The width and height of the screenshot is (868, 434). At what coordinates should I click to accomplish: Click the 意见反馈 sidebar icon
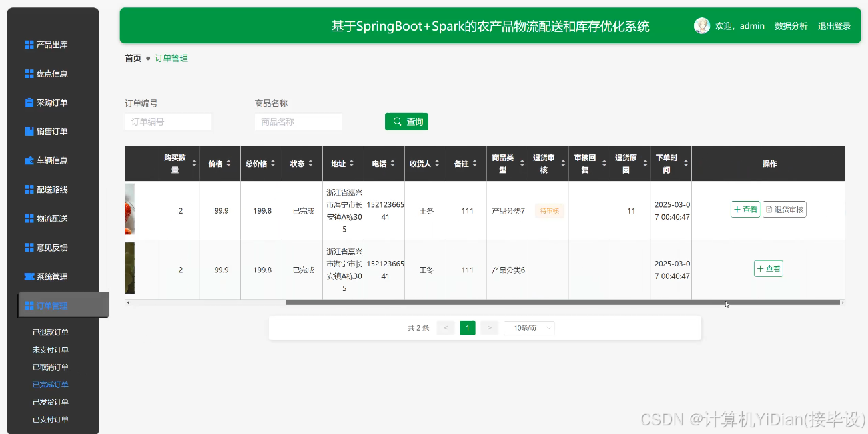click(x=29, y=248)
